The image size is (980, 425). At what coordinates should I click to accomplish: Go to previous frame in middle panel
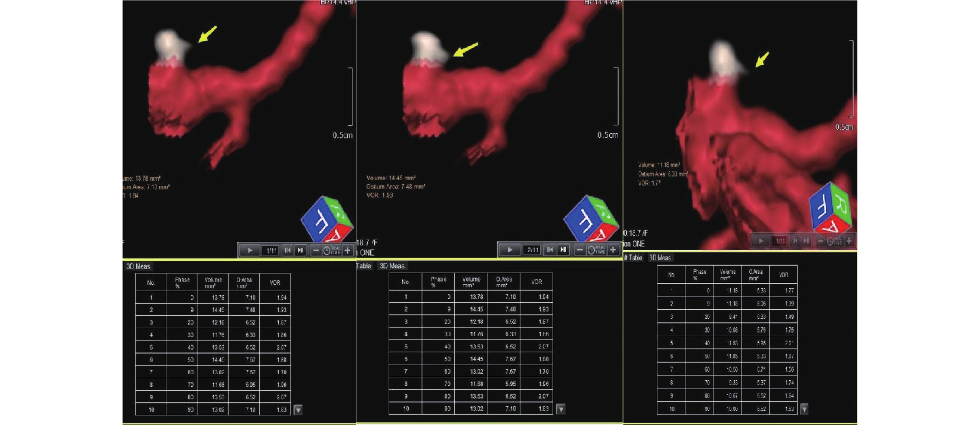[x=550, y=250]
